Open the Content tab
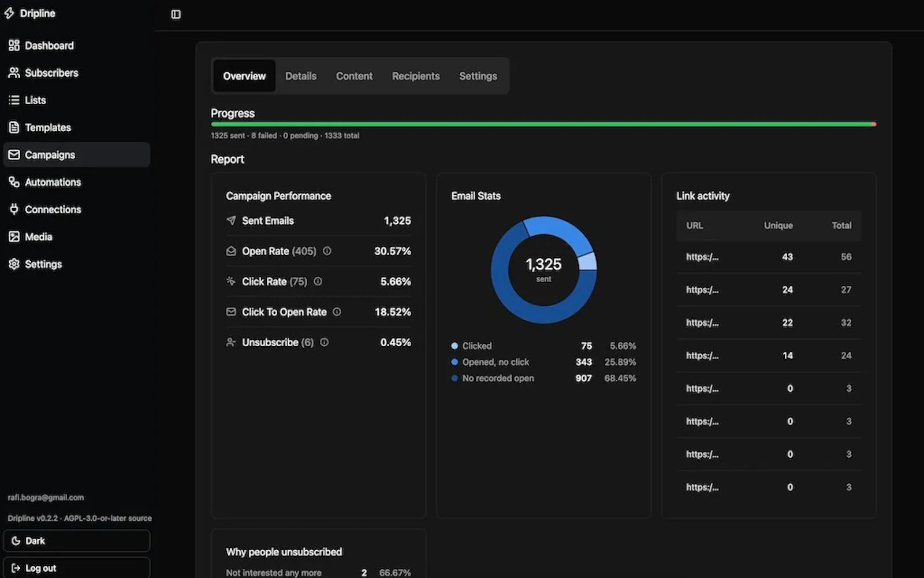 point(354,76)
